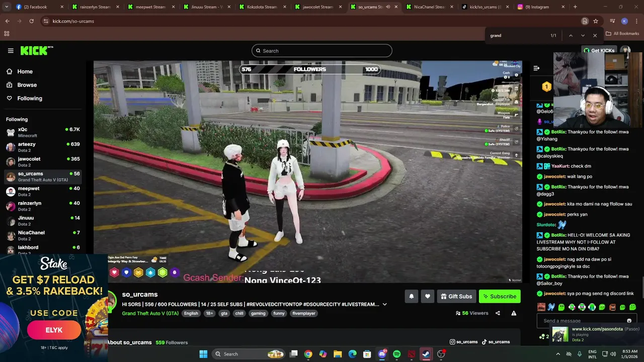Go to next find result arrow
644x362 pixels.
point(583,36)
